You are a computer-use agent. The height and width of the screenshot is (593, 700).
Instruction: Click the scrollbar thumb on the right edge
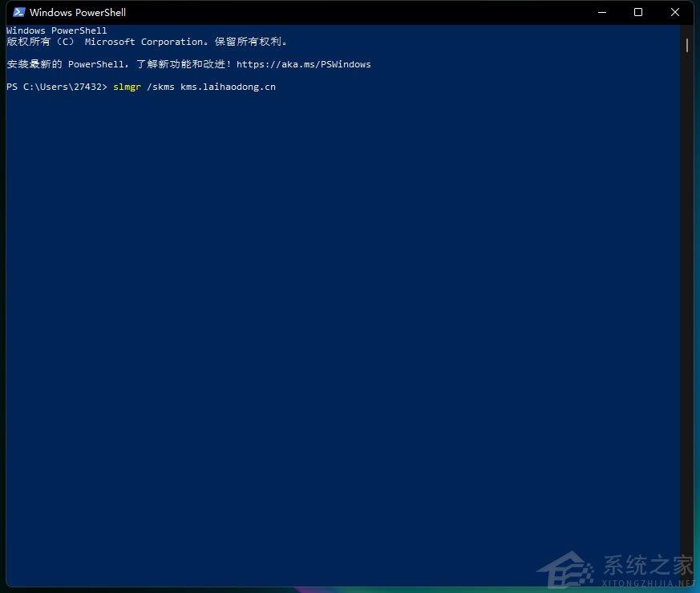tap(688, 46)
